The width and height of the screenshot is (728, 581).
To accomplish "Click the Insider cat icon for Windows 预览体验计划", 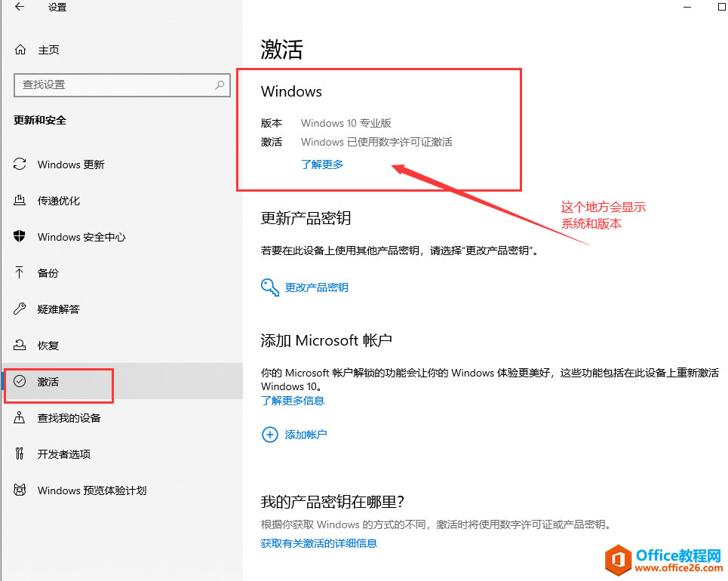I will [x=20, y=490].
